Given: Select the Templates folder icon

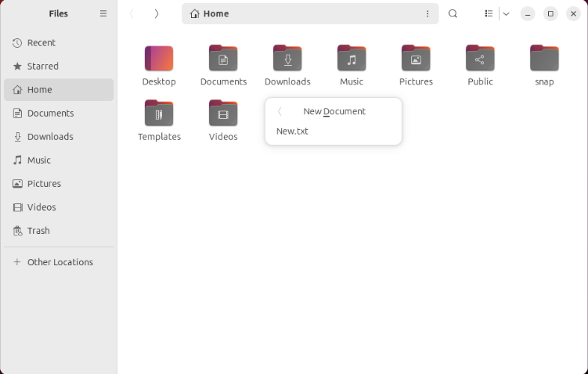Looking at the screenshot, I should click(x=159, y=113).
